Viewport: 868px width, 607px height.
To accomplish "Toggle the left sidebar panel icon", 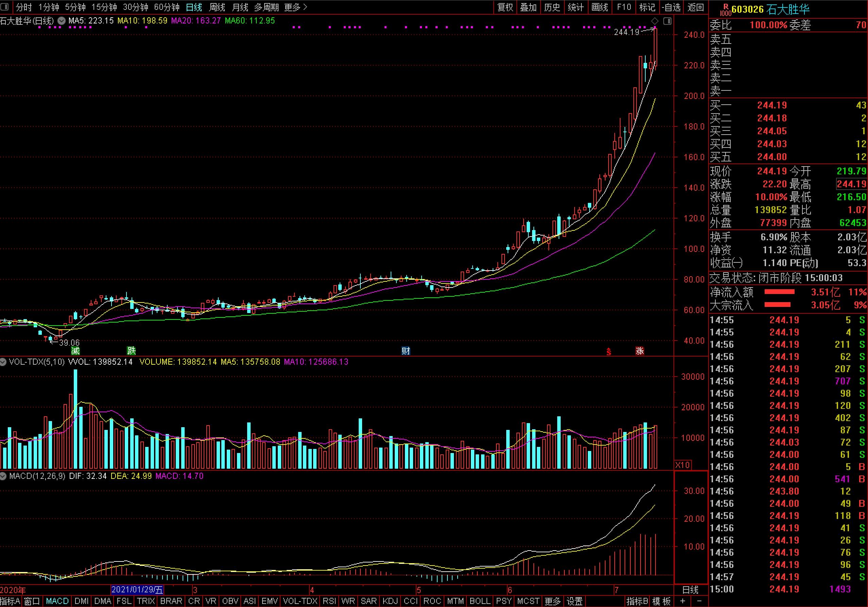I will point(4,7).
